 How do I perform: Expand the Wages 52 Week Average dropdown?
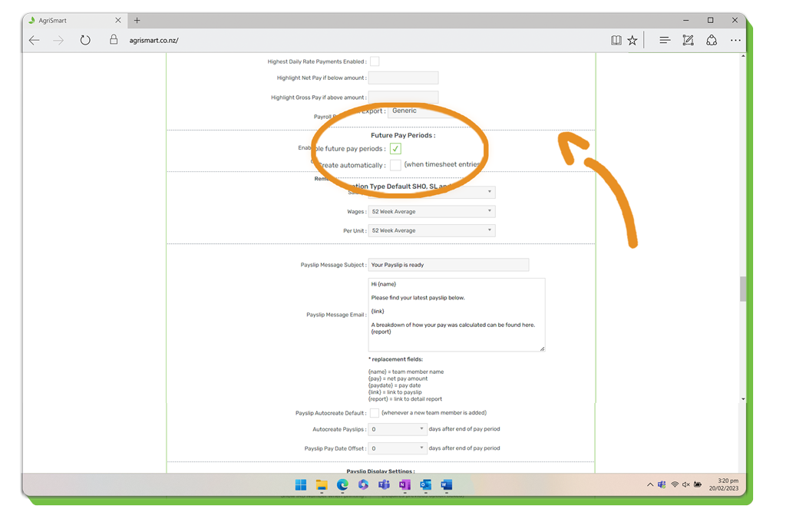pyautogui.click(x=431, y=212)
